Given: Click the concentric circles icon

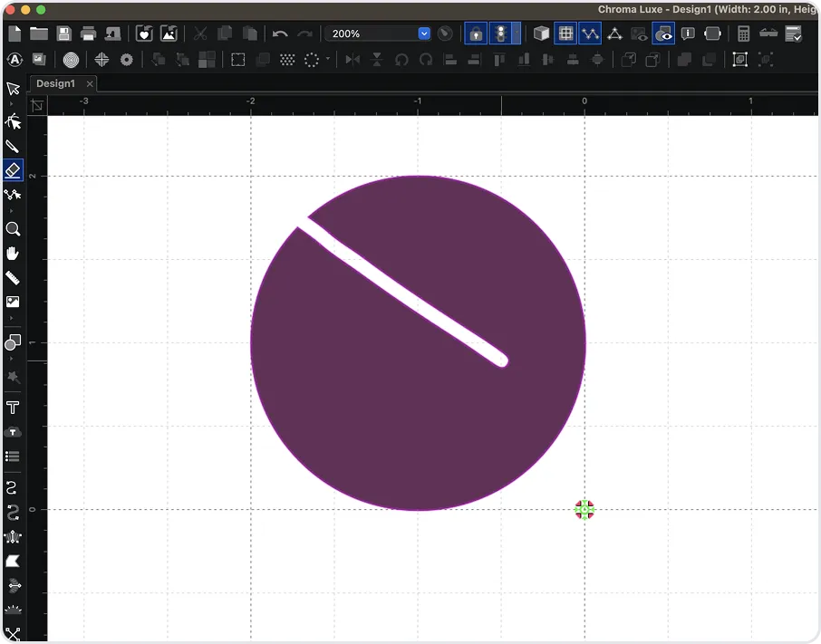Looking at the screenshot, I should coord(71,60).
